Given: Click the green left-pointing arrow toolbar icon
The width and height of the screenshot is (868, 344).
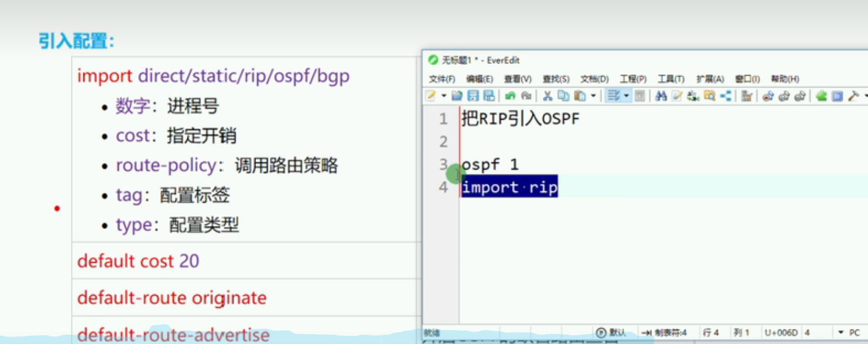Looking at the screenshot, I should click(x=821, y=96).
